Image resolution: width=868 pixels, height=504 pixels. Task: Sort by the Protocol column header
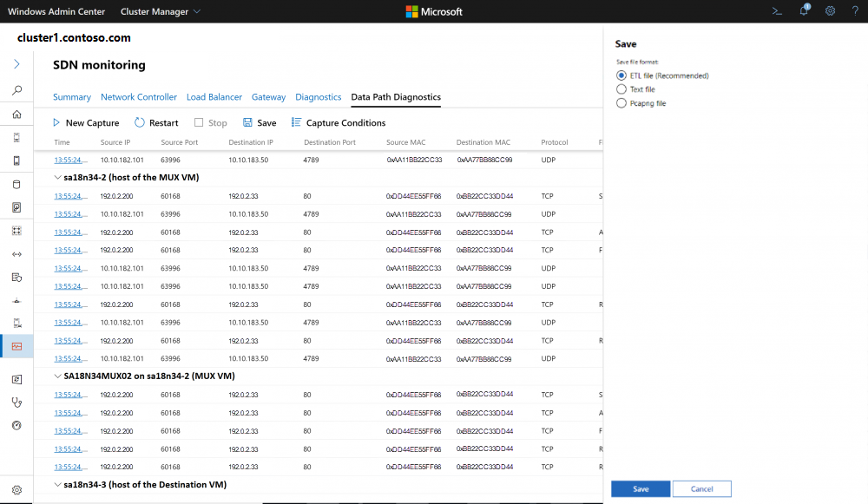click(554, 142)
